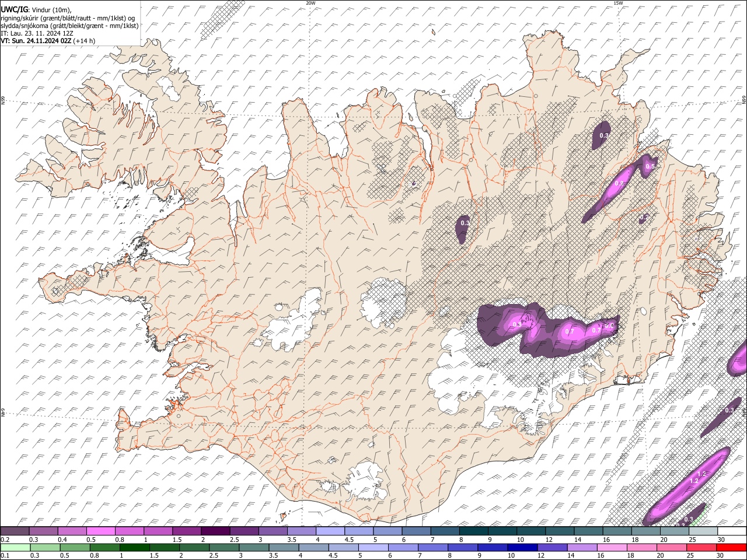Select the top-row snow legend swatch starting at 3.5
Viewport: 747px width, 560px height.
click(301, 531)
